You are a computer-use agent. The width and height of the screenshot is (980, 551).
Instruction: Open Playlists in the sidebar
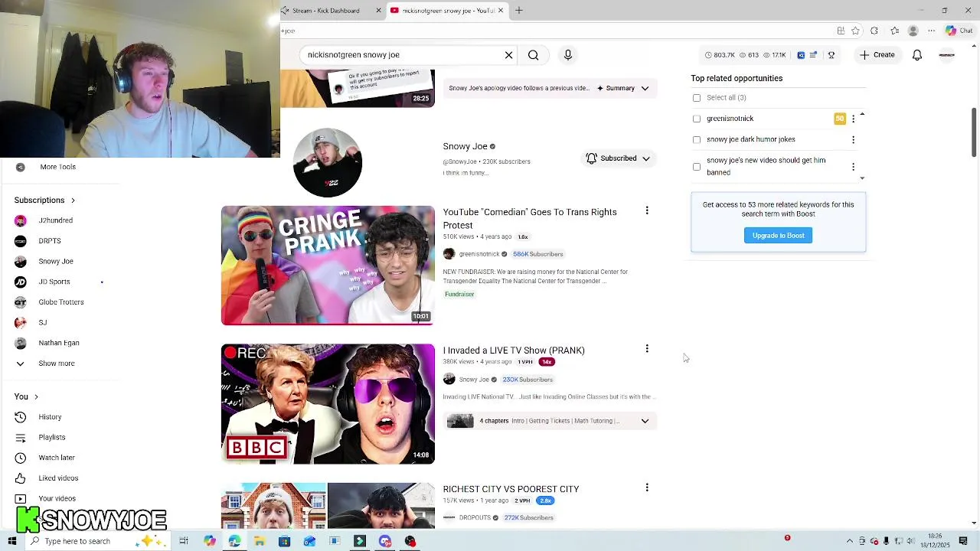[52, 438]
